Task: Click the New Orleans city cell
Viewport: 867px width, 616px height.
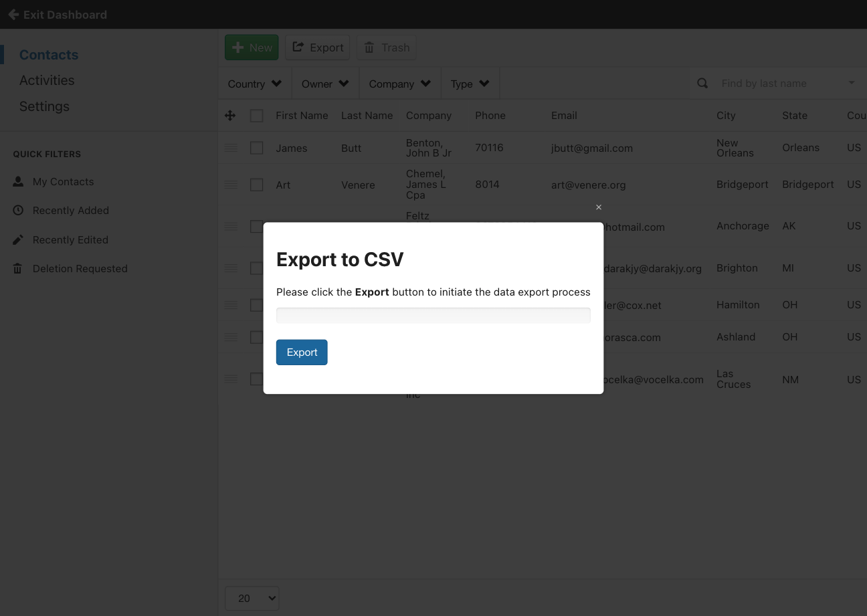Action: click(735, 148)
